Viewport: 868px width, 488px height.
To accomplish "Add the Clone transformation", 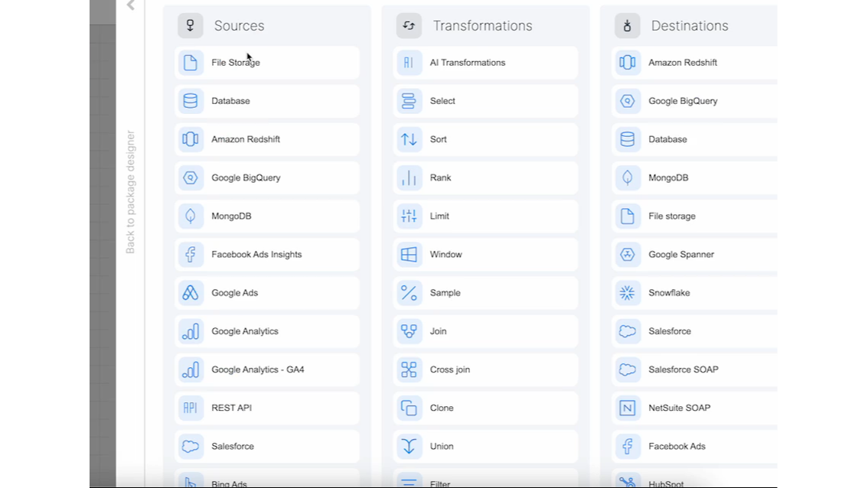I will [442, 408].
